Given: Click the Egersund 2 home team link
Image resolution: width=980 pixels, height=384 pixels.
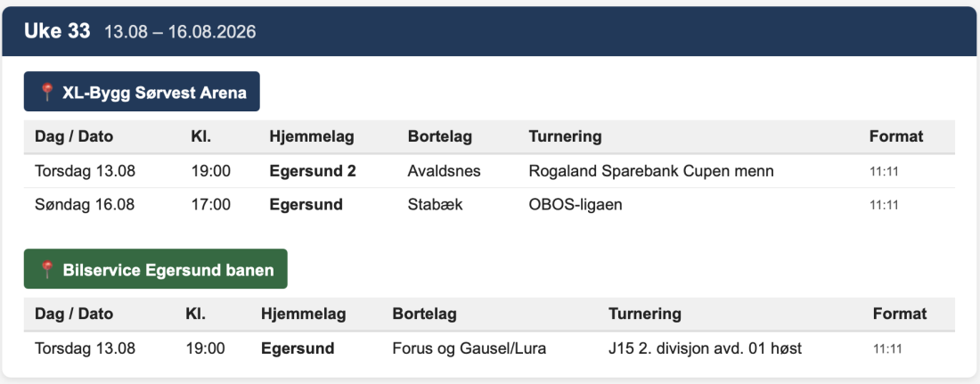Looking at the screenshot, I should point(313,171).
